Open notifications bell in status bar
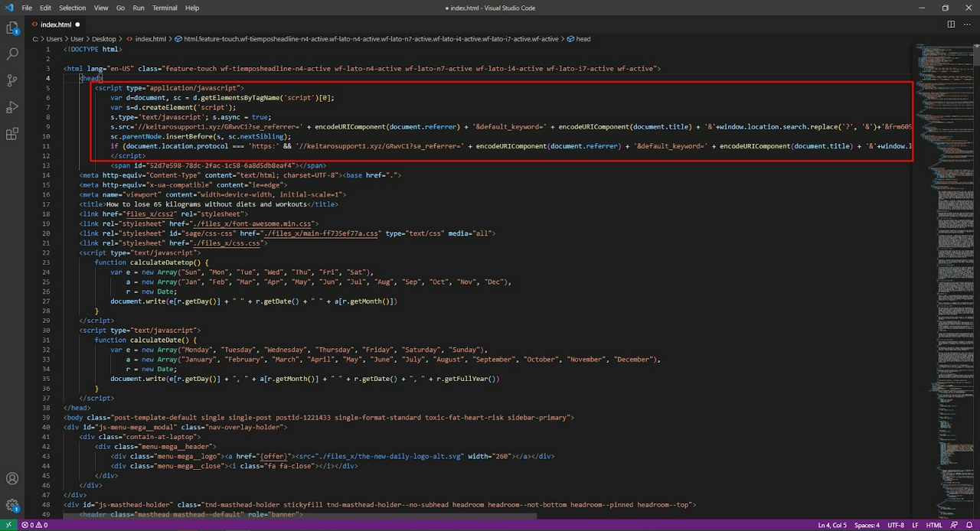The width and height of the screenshot is (980, 531). (969, 525)
